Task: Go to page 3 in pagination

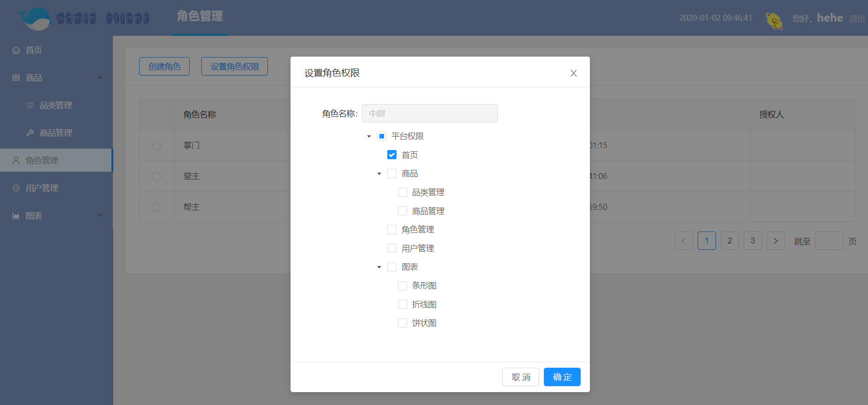Action: click(753, 241)
